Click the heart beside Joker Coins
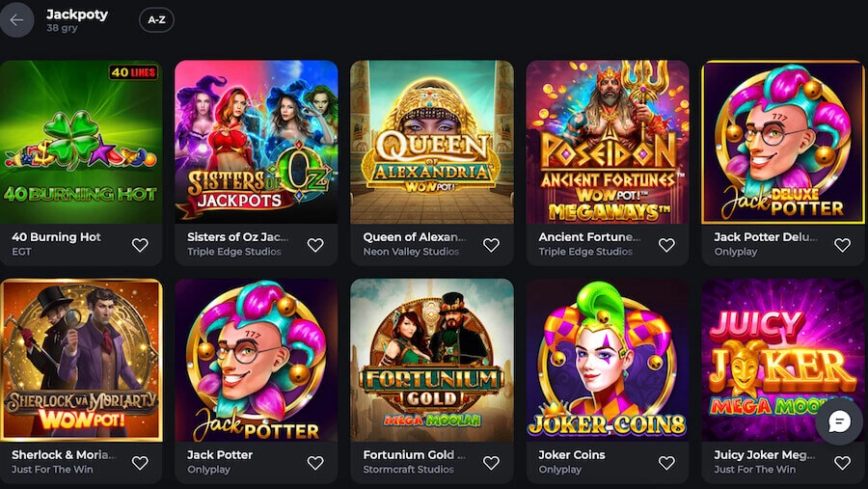The image size is (868, 489). 666,463
